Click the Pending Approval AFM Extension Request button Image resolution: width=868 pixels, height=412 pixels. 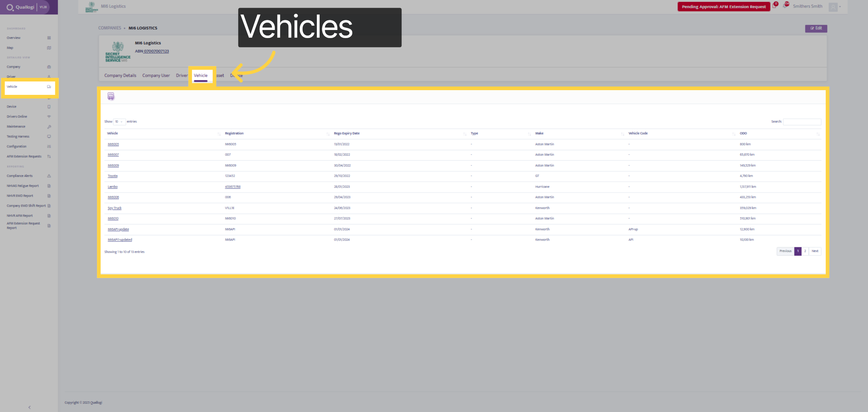point(724,7)
